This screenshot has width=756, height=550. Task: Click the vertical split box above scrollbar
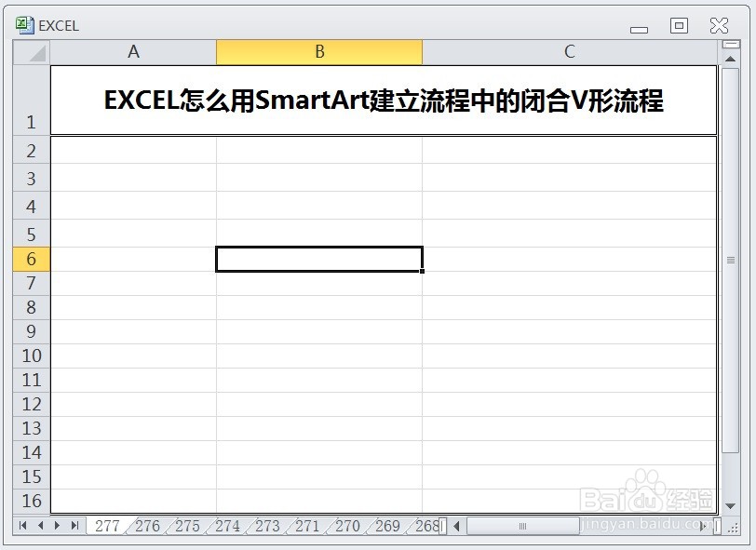click(x=731, y=45)
